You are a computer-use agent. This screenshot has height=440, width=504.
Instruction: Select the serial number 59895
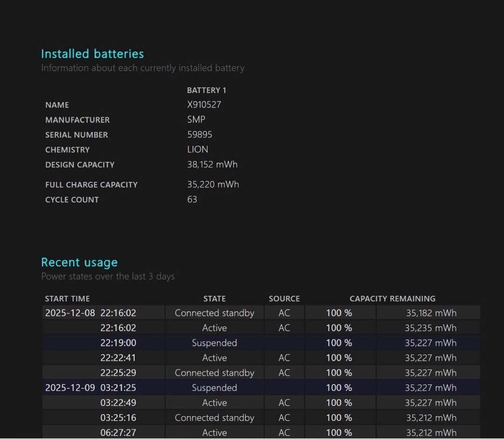[x=200, y=134]
